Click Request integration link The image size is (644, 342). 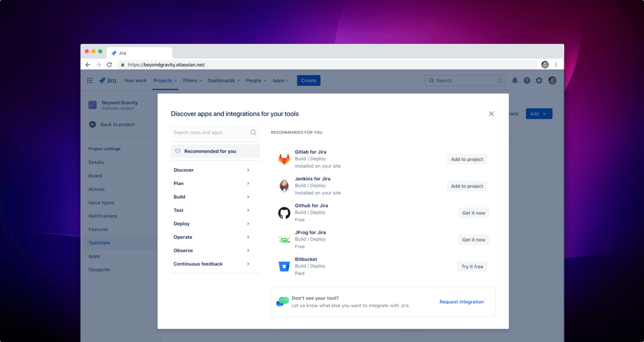(x=461, y=302)
